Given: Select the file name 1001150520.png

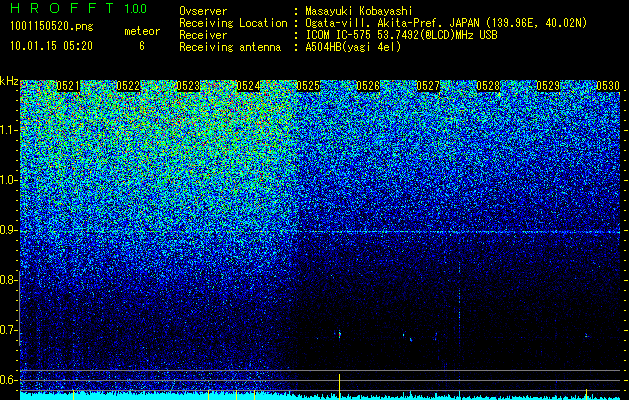Looking at the screenshot, I should point(52,27).
